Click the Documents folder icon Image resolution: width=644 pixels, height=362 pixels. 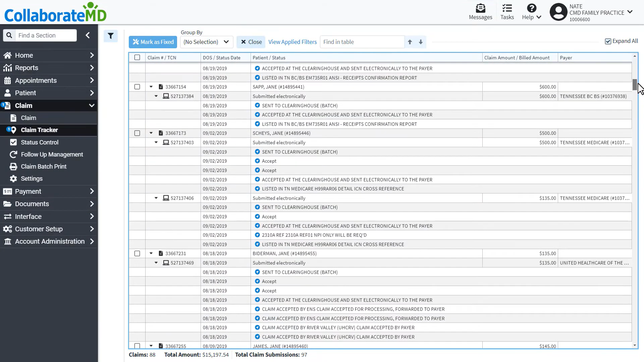point(7,204)
